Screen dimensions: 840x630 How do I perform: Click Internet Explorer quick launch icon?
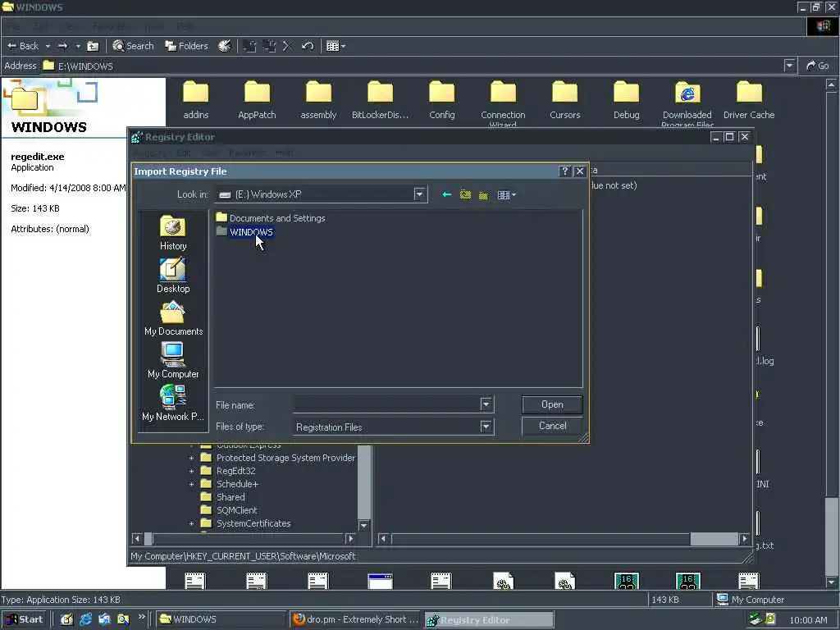(85, 619)
